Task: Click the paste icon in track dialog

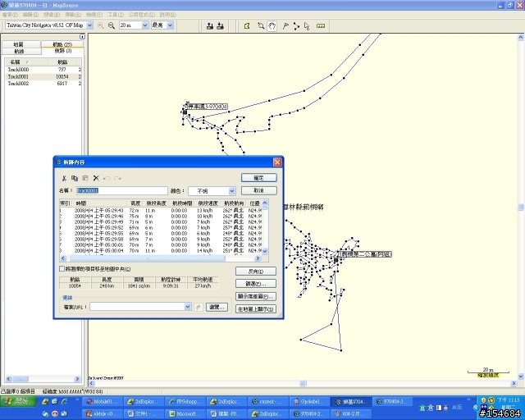Action: coord(85,178)
